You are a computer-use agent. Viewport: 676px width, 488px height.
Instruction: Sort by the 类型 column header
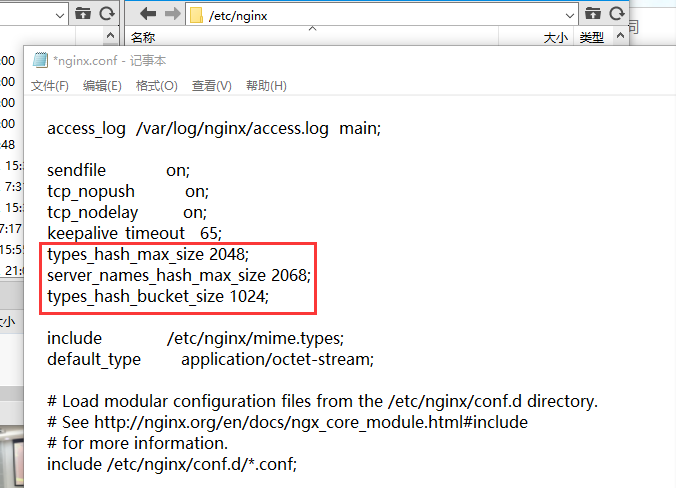592,38
